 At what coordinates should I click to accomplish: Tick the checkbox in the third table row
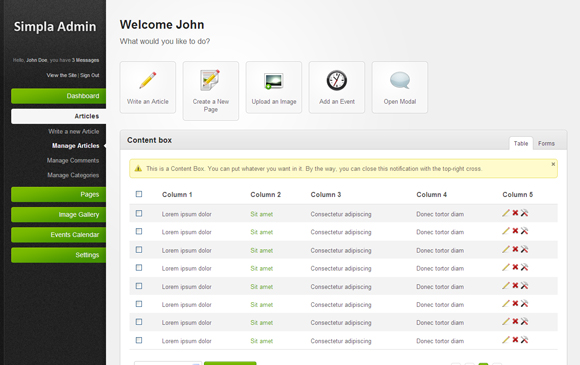coord(139,250)
